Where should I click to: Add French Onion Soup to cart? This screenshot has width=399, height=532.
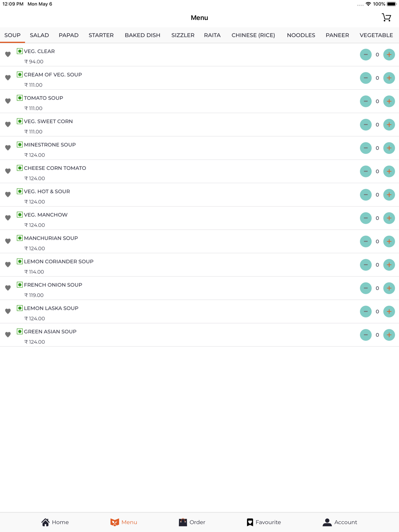(389, 288)
